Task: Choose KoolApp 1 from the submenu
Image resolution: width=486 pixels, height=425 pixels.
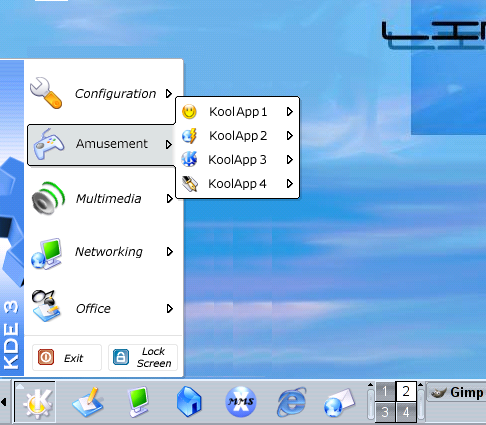Action: coord(237,112)
